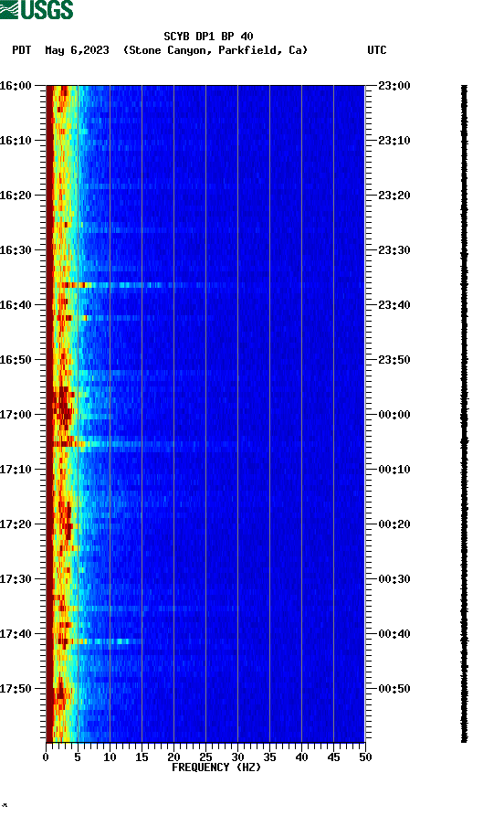This screenshot has width=504, height=815.
Task: Click the 17:50 PDT time label
Action: 16,689
